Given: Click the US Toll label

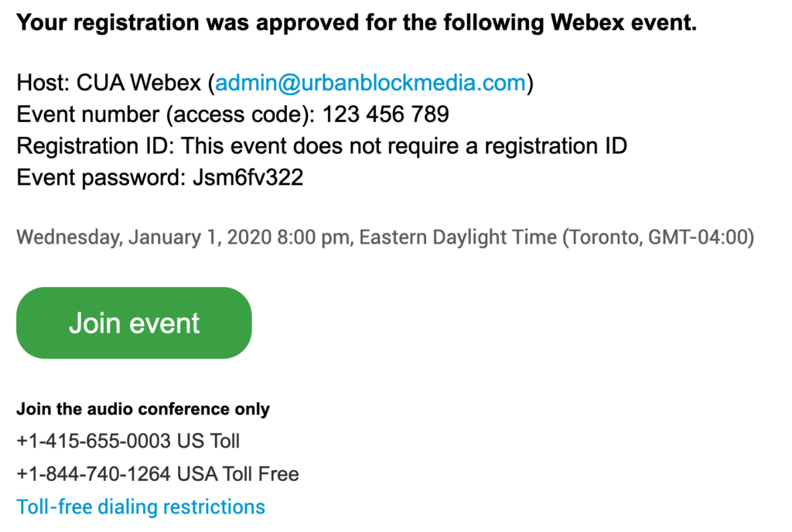Looking at the screenshot, I should pyautogui.click(x=208, y=442).
